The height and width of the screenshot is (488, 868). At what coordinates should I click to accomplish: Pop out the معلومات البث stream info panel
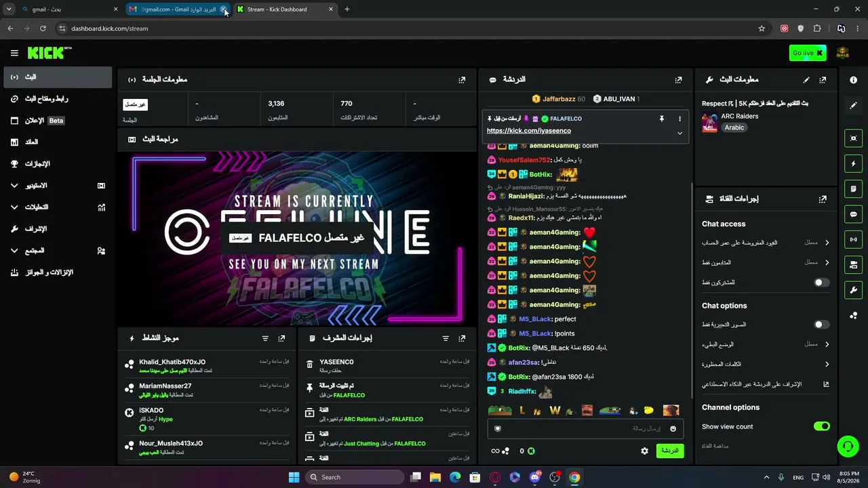tap(823, 79)
